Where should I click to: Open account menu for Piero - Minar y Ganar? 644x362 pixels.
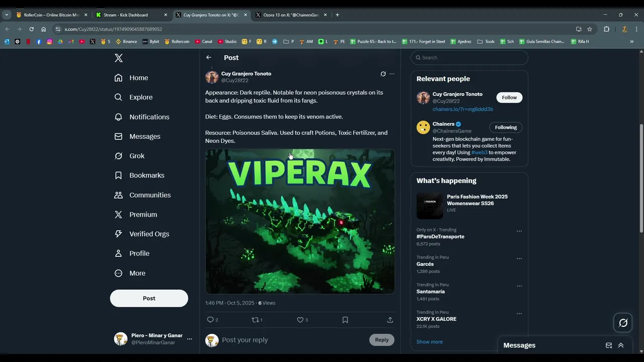153,339
